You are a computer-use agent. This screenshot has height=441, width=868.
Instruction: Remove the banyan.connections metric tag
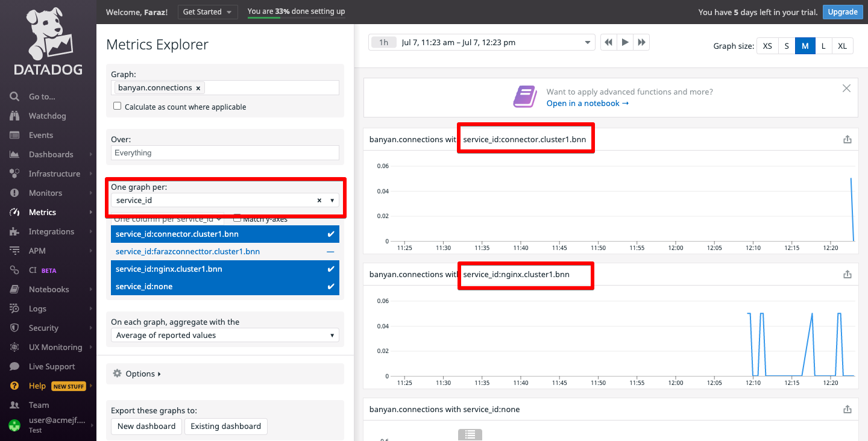point(198,88)
